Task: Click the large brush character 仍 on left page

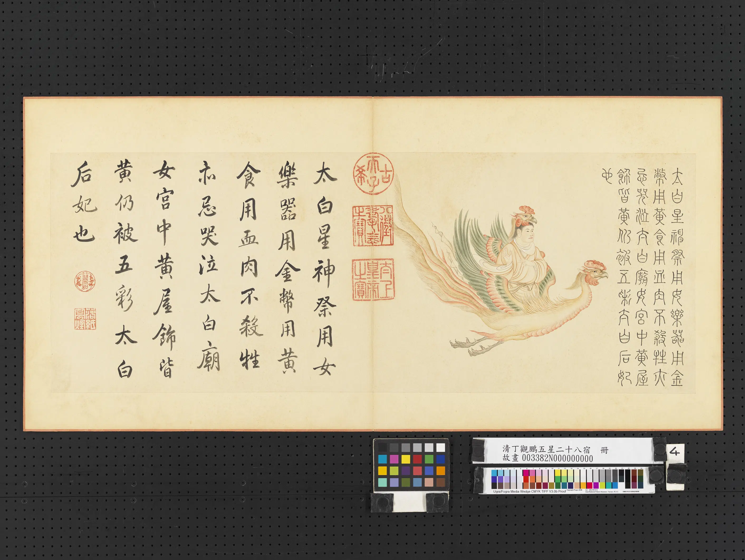Action: [x=124, y=203]
